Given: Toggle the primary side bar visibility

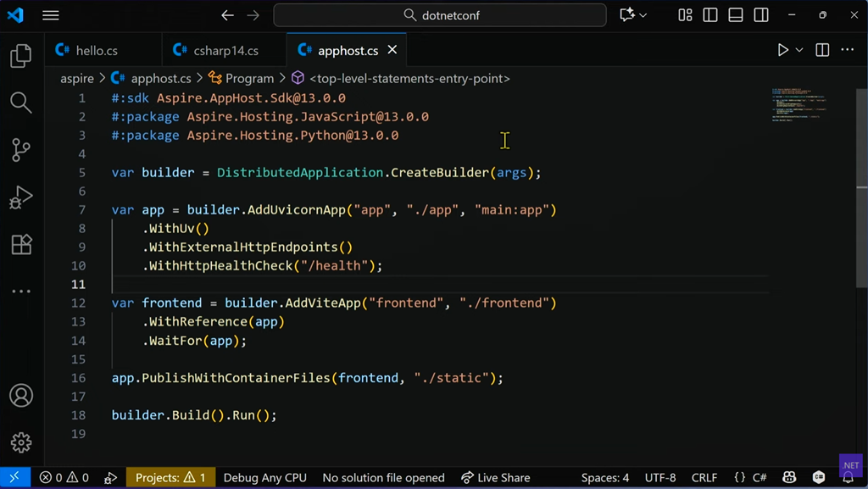Looking at the screenshot, I should point(710,15).
